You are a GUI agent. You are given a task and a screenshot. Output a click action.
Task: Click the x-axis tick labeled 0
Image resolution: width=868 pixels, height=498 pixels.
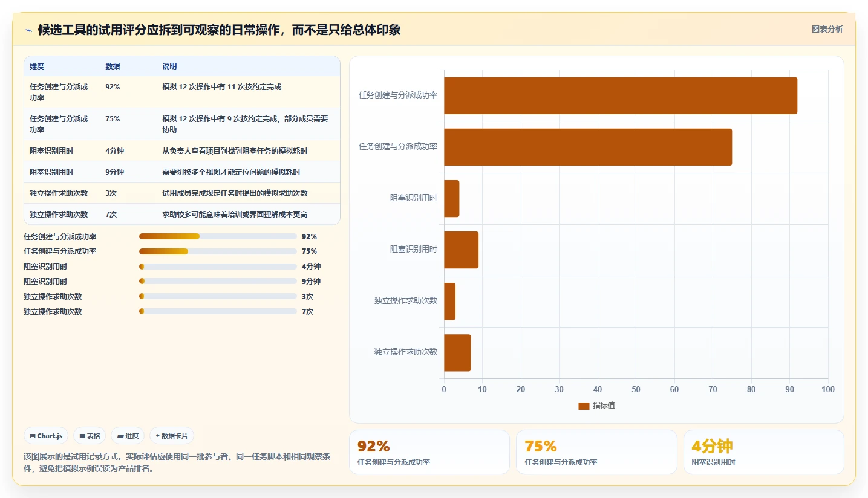444,389
